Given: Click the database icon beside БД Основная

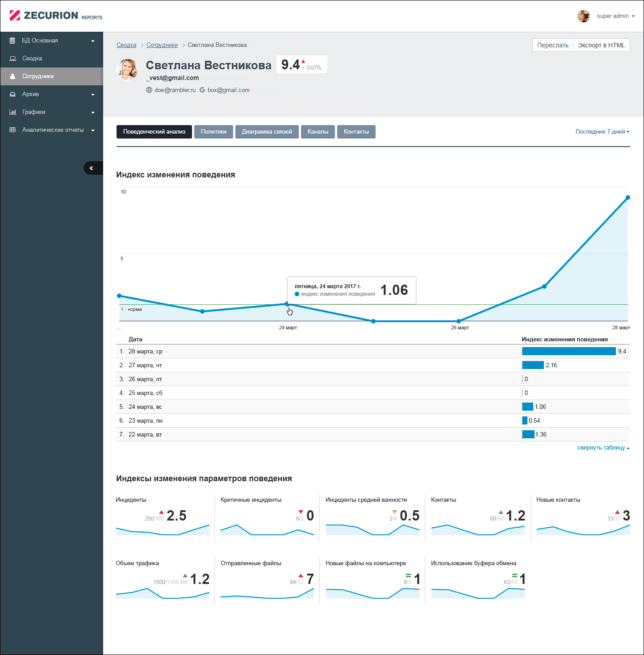Looking at the screenshot, I should [x=13, y=41].
